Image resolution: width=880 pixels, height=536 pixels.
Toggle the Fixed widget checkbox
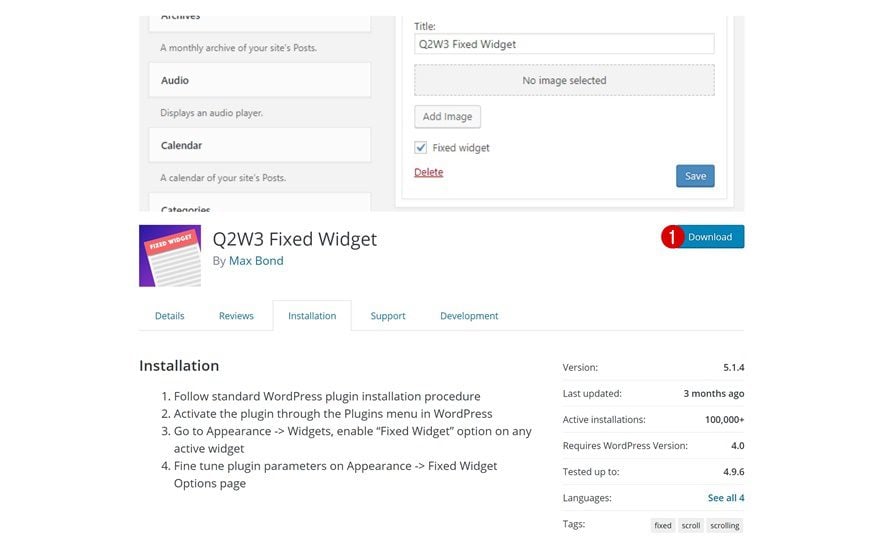[421, 147]
